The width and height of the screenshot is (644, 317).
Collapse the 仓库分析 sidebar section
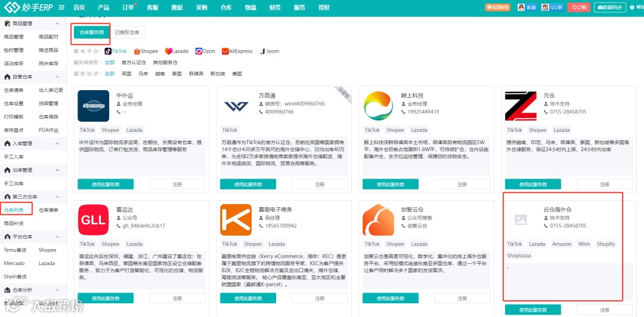[x=57, y=290]
